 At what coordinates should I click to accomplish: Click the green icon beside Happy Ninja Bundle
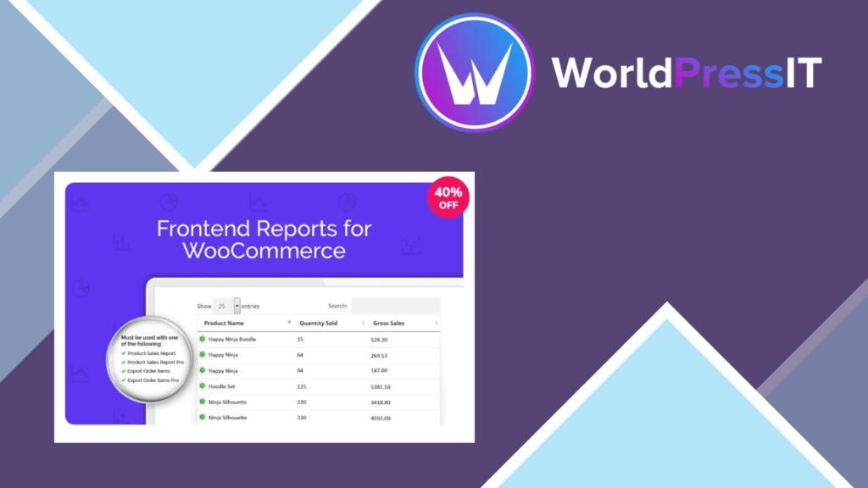point(203,339)
